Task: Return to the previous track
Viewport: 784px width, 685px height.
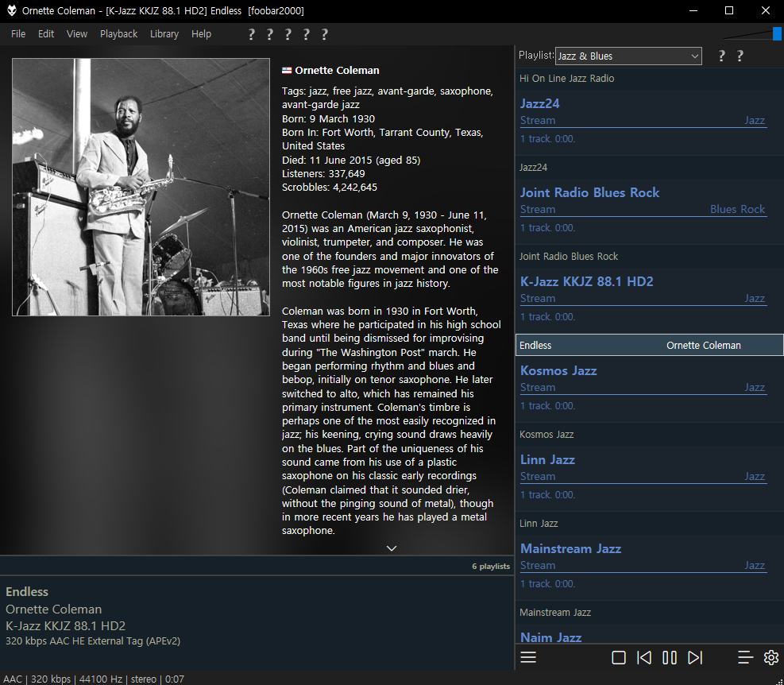Action: click(x=643, y=657)
